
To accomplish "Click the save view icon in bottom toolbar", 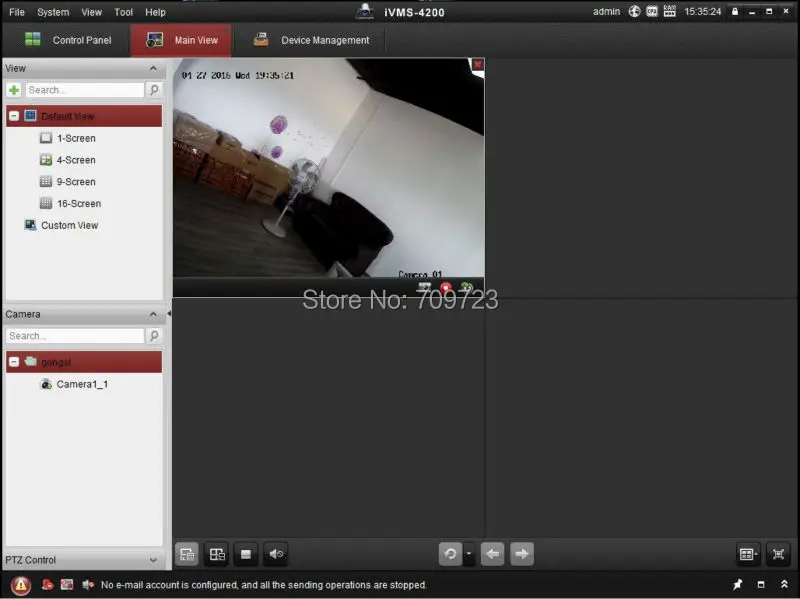I will (187, 554).
